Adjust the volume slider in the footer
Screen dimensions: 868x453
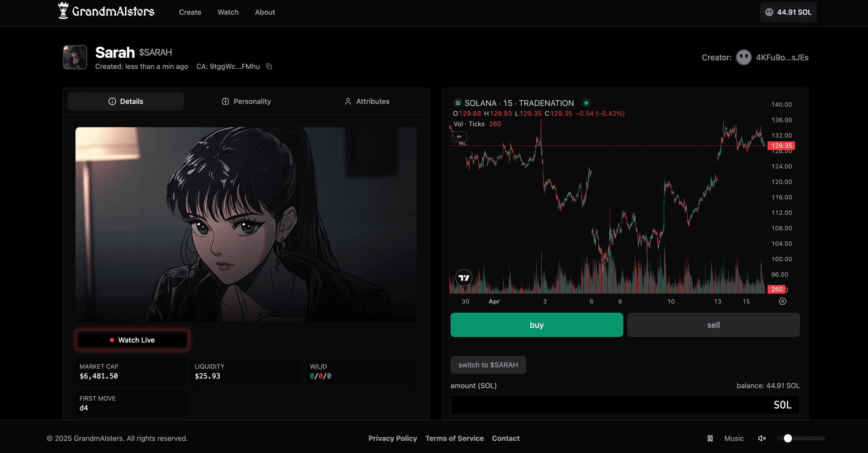[788, 438]
